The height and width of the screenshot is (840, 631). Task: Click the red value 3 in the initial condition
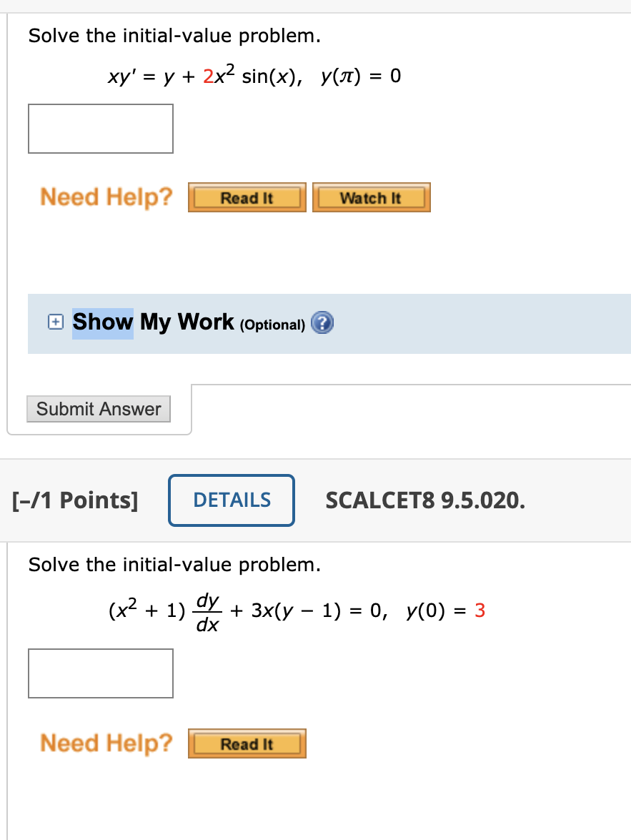[x=480, y=611]
